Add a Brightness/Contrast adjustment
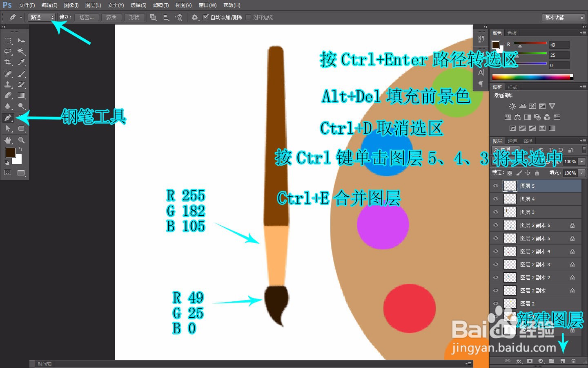 pos(512,106)
